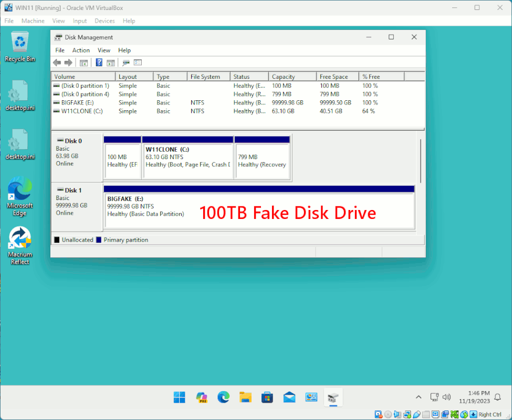This screenshot has width=512, height=420.
Task: Select W11CLONE (C:) partition in Disk 0 map
Action: point(188,157)
